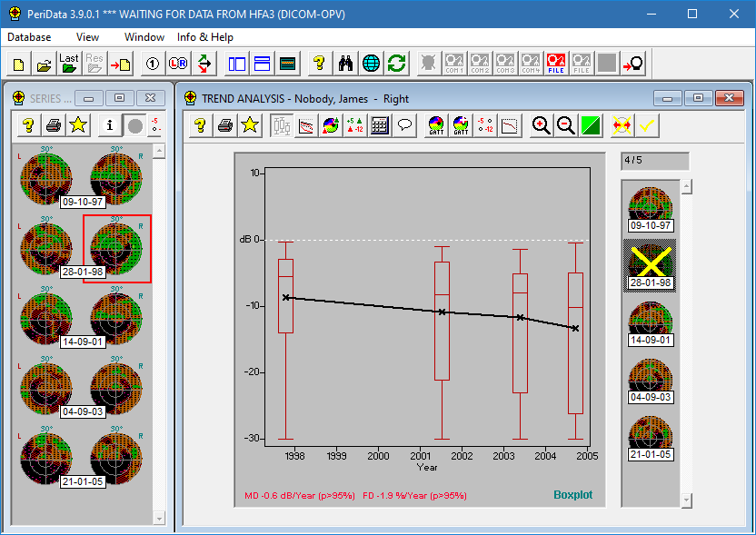The width and height of the screenshot is (756, 535).
Task: Toggle the boxplot view button
Action: tap(281, 126)
